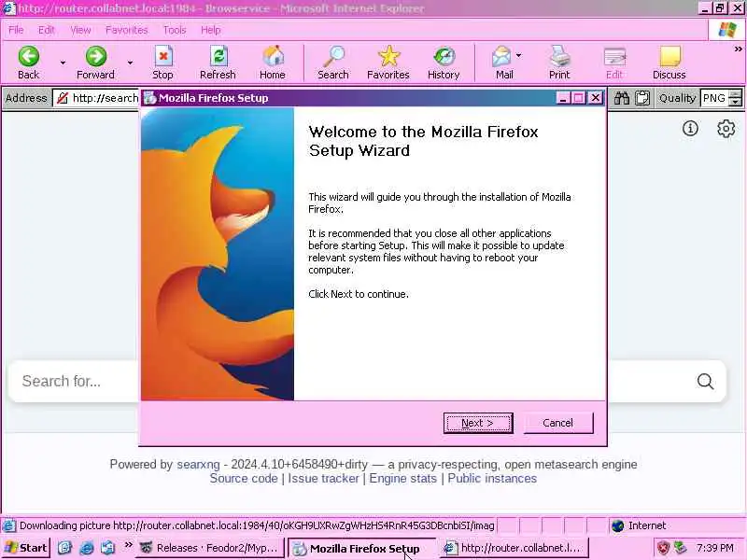
Task: Open the Favorites menu
Action: 127,30
